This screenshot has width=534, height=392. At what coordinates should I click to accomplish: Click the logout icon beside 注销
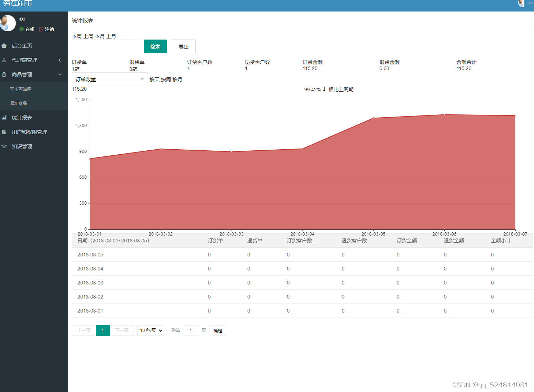(x=41, y=29)
